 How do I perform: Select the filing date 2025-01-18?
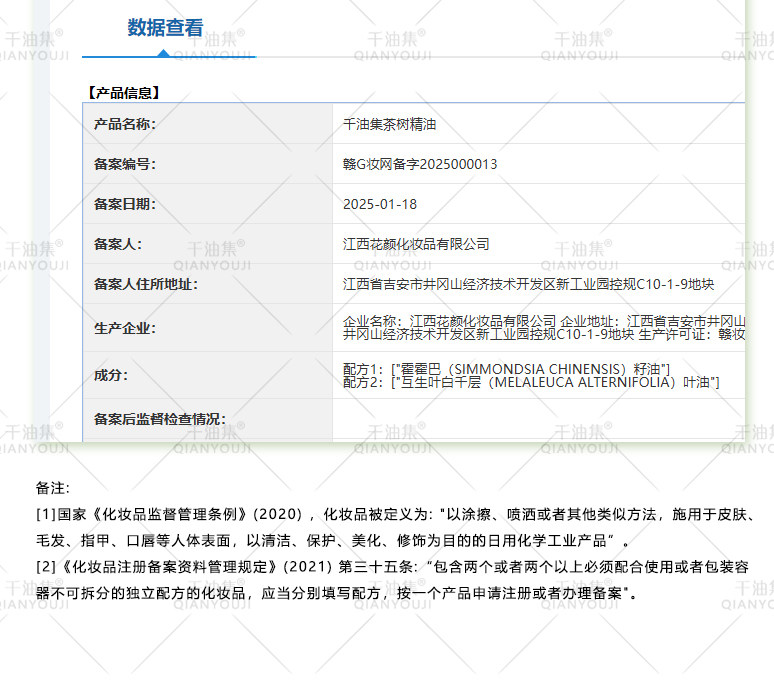pos(380,204)
